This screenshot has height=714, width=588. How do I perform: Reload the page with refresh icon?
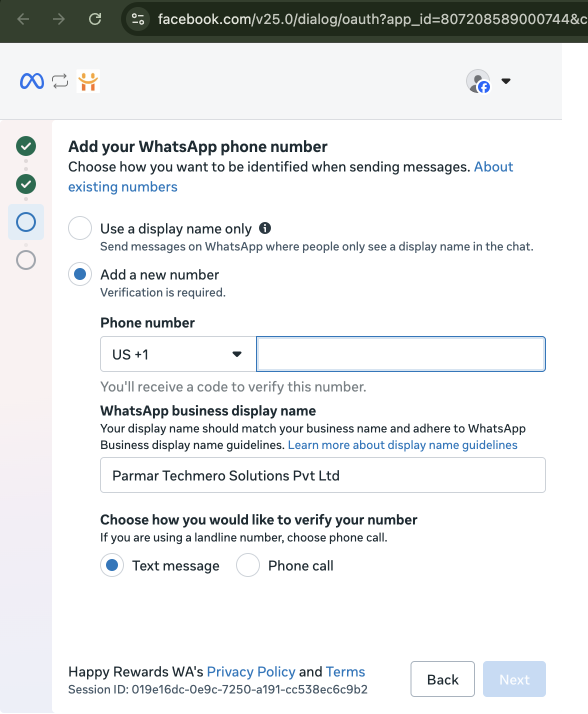pyautogui.click(x=95, y=19)
